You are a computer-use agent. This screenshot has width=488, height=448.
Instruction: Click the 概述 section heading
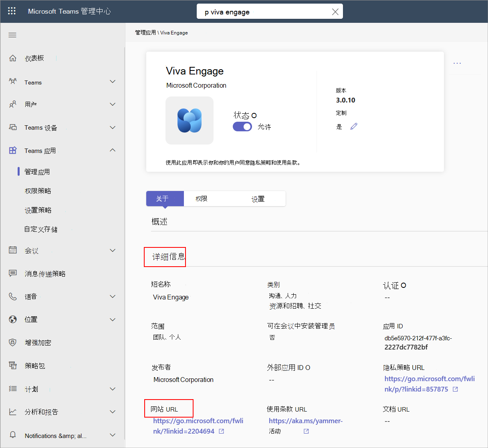(159, 221)
